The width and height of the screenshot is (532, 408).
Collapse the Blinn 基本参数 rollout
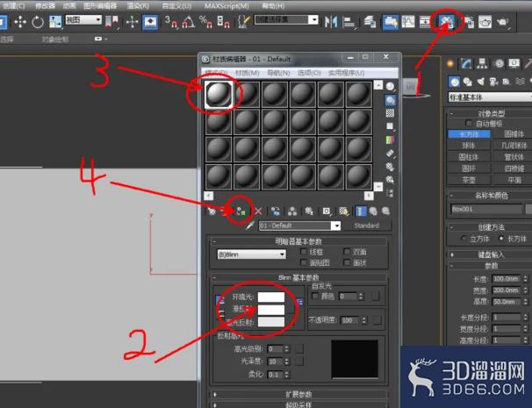[x=298, y=277]
